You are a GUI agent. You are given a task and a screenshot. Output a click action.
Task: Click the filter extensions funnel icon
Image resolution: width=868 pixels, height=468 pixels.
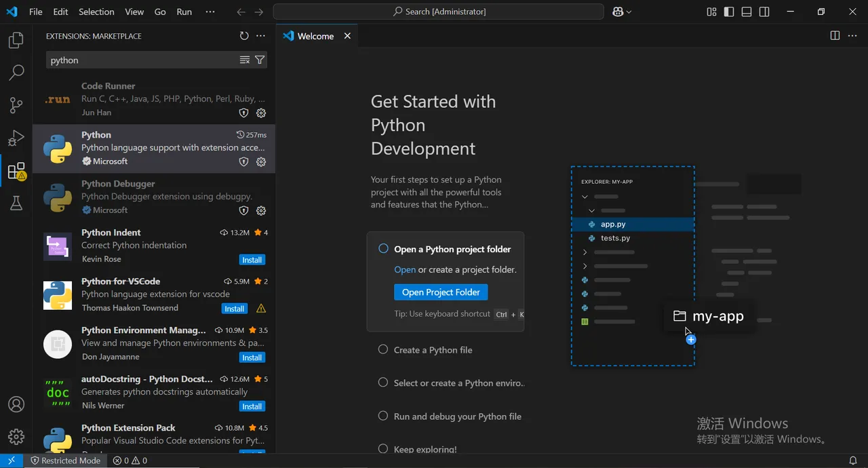coord(260,60)
